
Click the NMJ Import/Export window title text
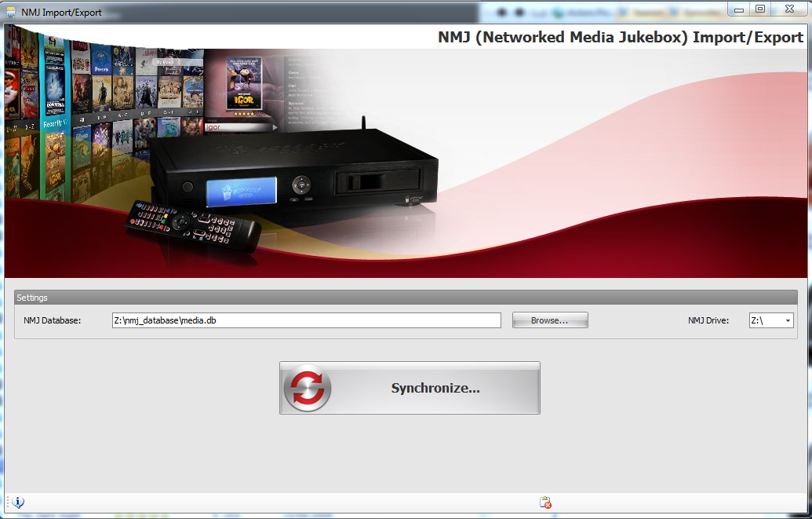point(61,13)
